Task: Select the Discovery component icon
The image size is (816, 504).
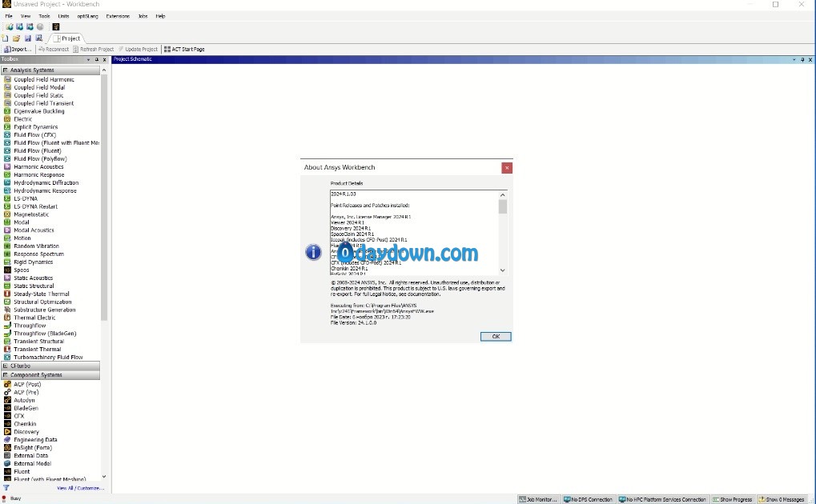Action: pyautogui.click(x=7, y=432)
